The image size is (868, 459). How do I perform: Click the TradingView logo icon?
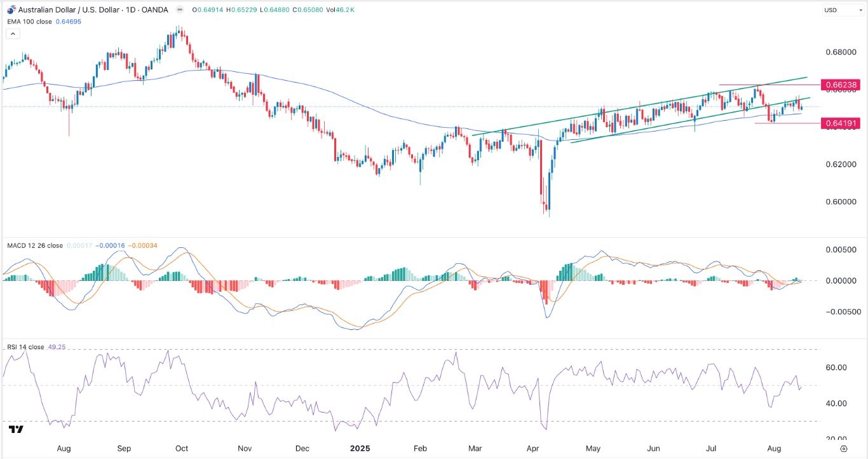(x=17, y=430)
